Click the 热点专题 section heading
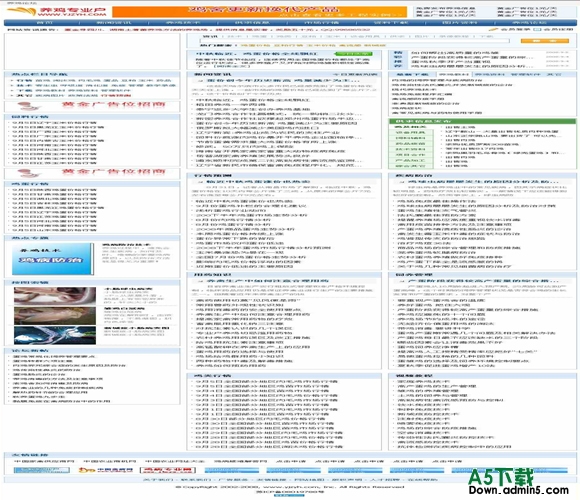580x500 pixels. (30, 238)
